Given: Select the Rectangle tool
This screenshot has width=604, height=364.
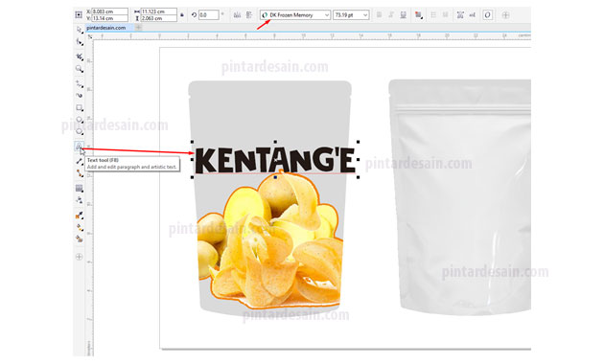Looking at the screenshot, I should click(x=79, y=107).
